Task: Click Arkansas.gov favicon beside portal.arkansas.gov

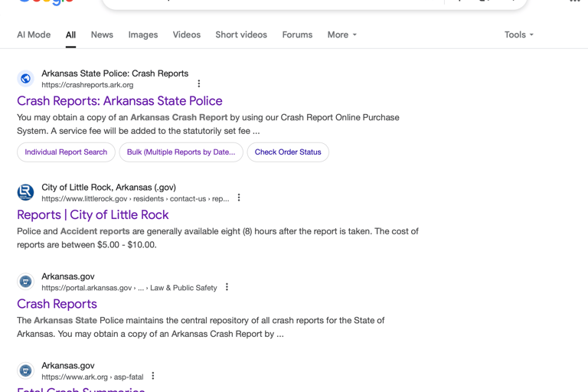Action: pyautogui.click(x=25, y=281)
